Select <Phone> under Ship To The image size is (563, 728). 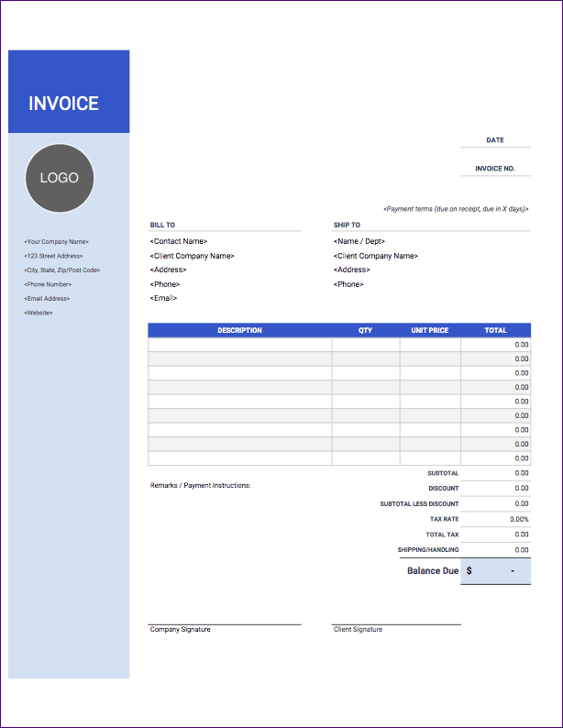pos(348,284)
